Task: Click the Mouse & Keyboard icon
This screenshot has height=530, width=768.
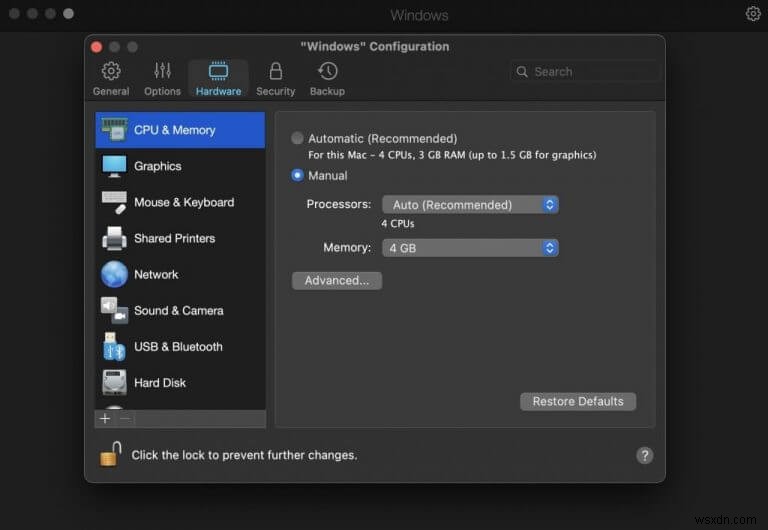Action: click(x=114, y=202)
